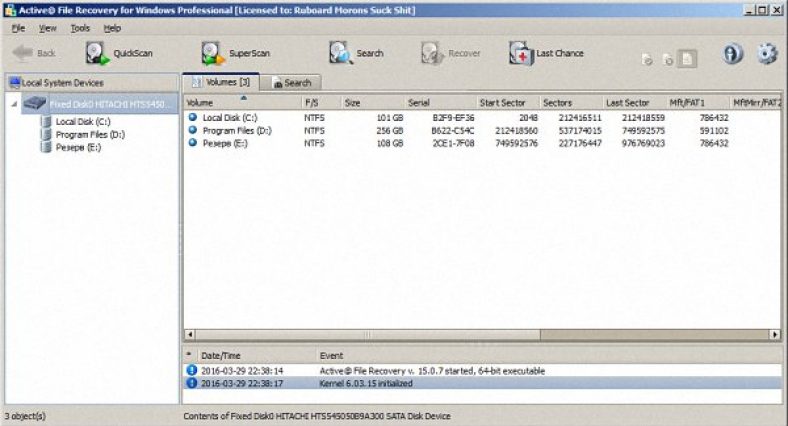
Task: Switch to the Volumes [3] tab
Action: tap(221, 82)
